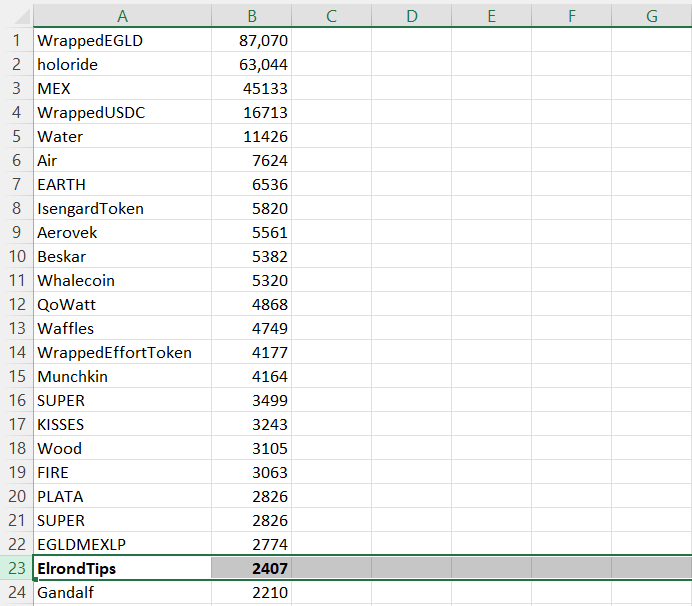Select row 10 header

16,256
